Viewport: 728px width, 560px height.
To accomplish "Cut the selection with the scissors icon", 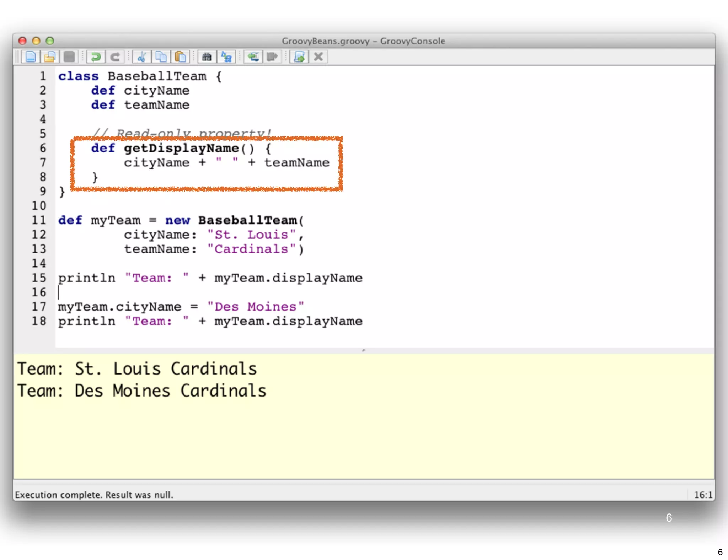I will coord(141,57).
